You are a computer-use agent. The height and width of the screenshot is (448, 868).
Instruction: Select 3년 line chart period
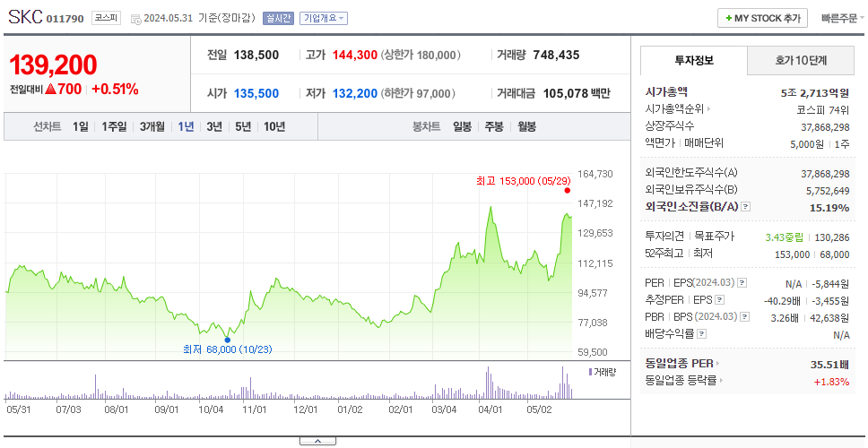[214, 126]
